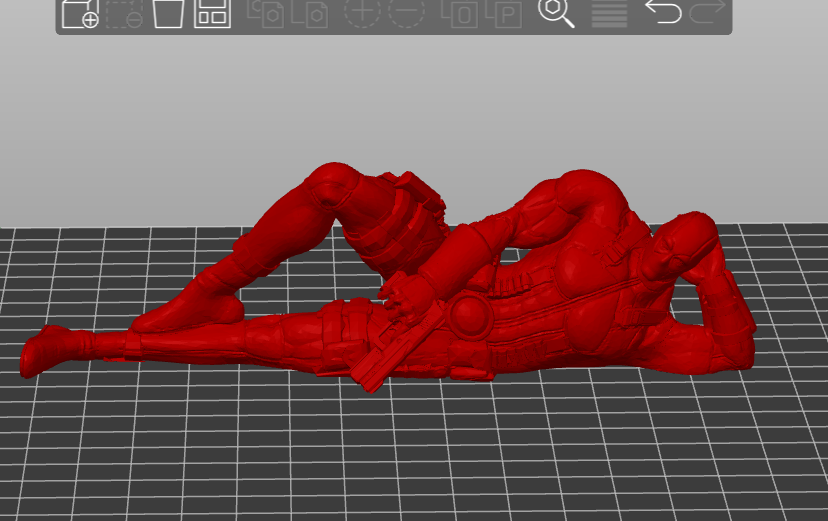828x521 pixels.
Task: Click the Split to objects icon
Action: tap(459, 13)
